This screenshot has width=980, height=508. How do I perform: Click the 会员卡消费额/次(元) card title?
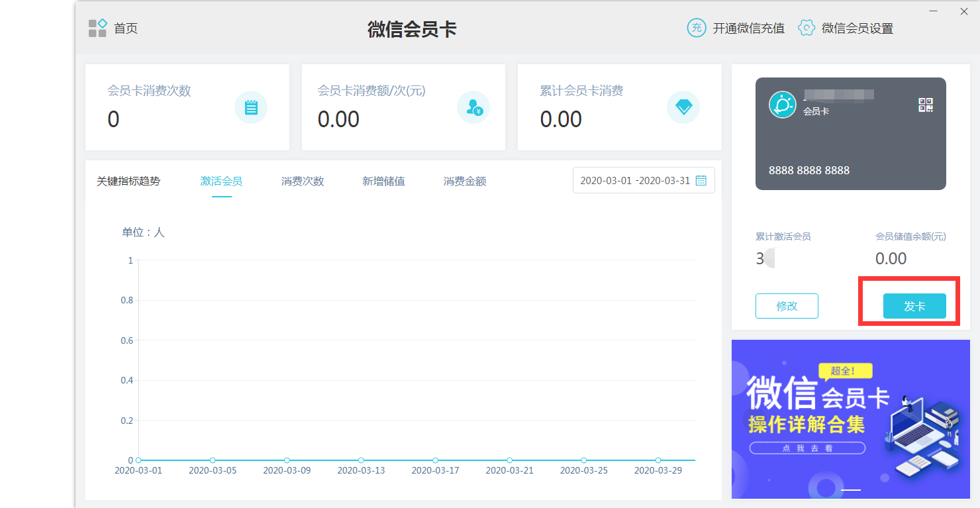point(371,91)
